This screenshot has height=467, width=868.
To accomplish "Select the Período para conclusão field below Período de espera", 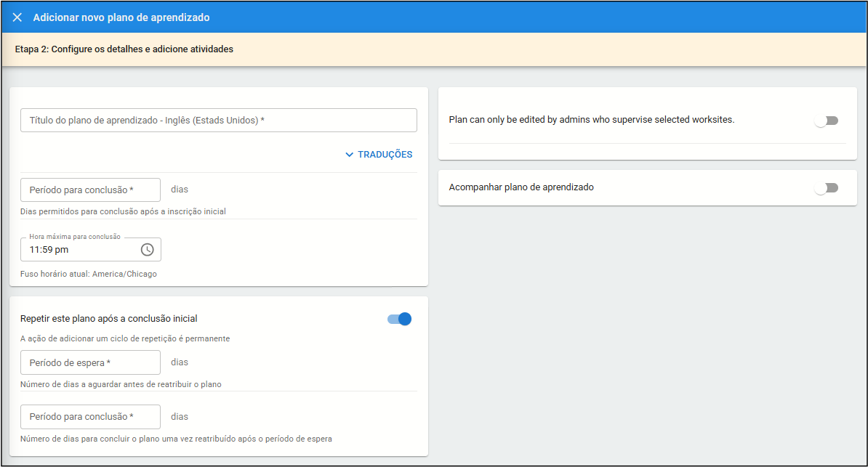I will pos(90,417).
